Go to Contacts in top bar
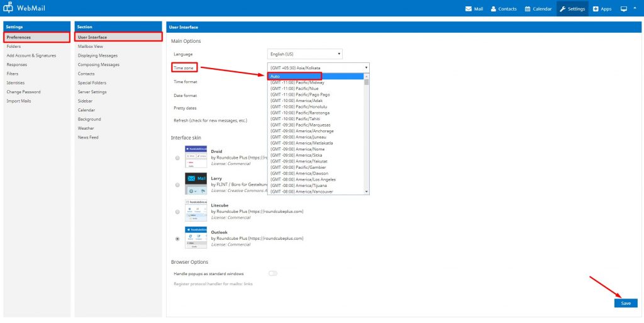Viewport: 644px width, 323px height. point(503,9)
